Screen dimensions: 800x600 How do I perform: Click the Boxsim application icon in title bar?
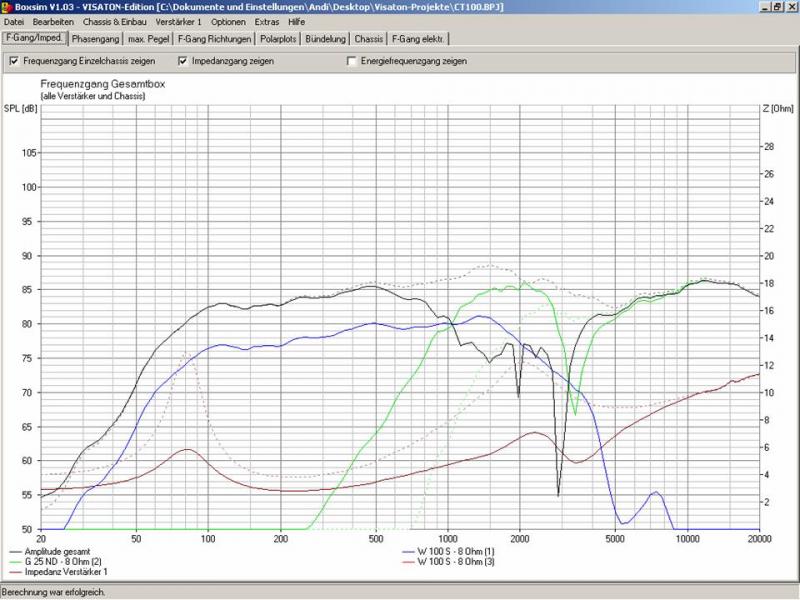(x=7, y=7)
